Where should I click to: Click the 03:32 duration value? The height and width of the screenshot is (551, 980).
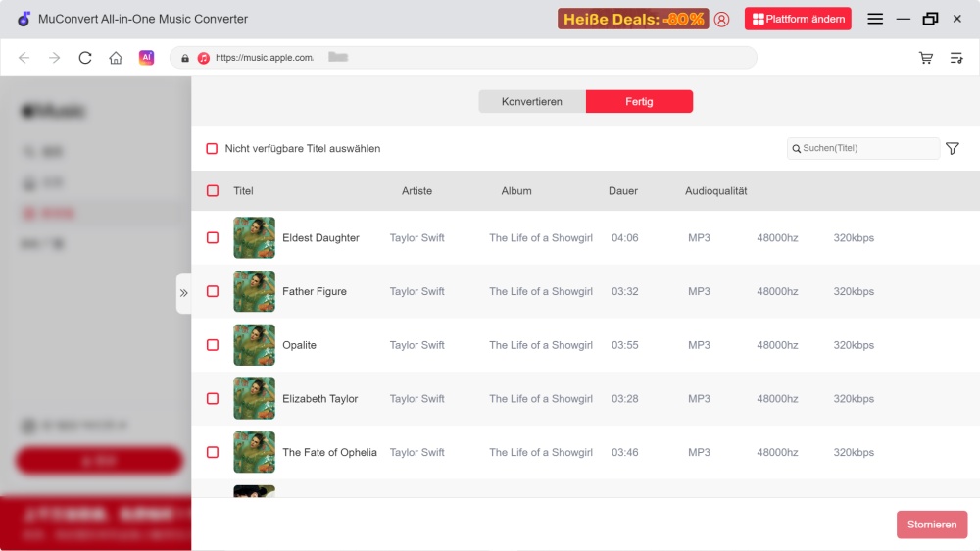(625, 291)
